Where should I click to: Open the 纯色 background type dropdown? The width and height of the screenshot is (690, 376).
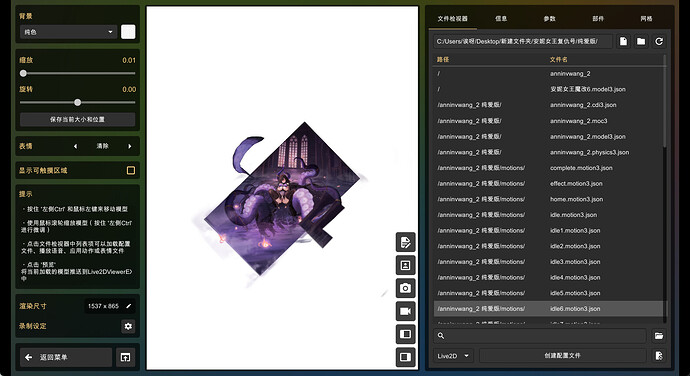coord(69,32)
